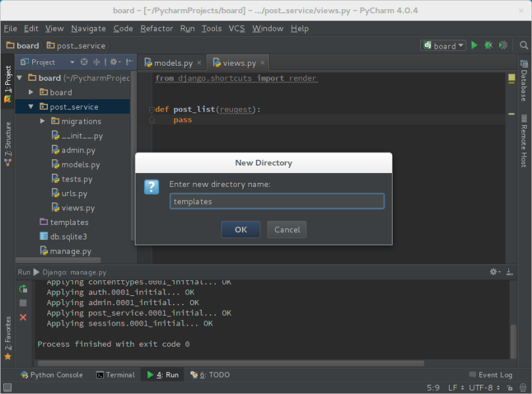The image size is (532, 394).
Task: Change line separator LF selector
Action: point(456,387)
